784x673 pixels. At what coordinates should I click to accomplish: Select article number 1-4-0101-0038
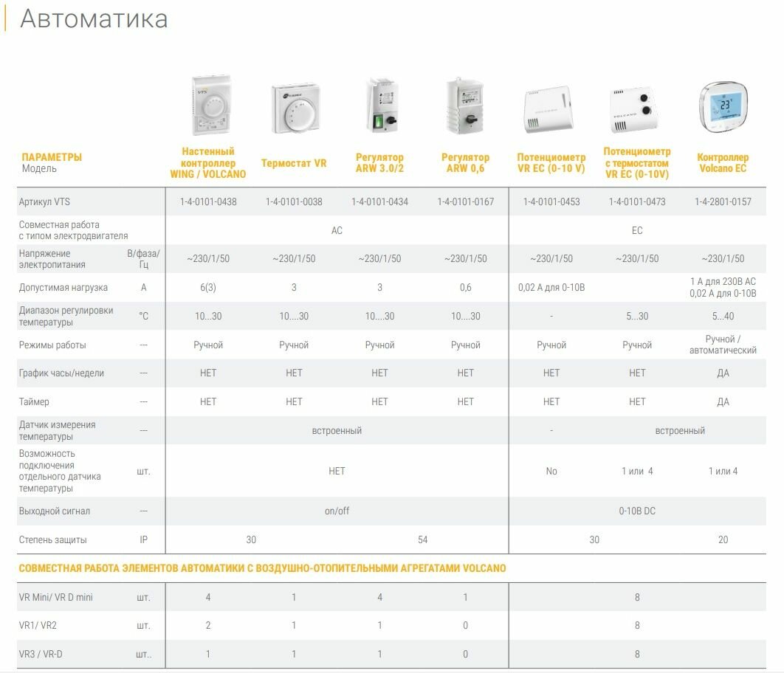point(294,202)
